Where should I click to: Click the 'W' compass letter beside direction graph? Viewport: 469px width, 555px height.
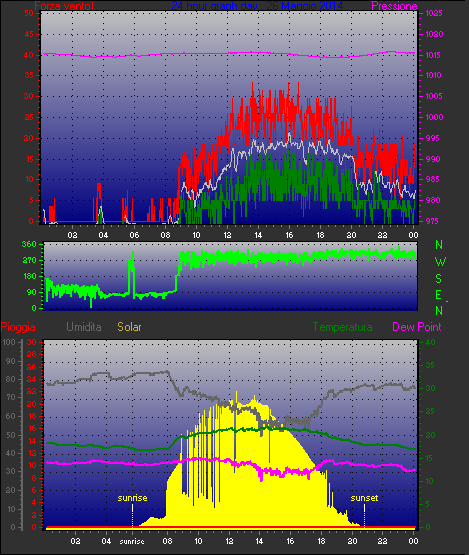440,262
